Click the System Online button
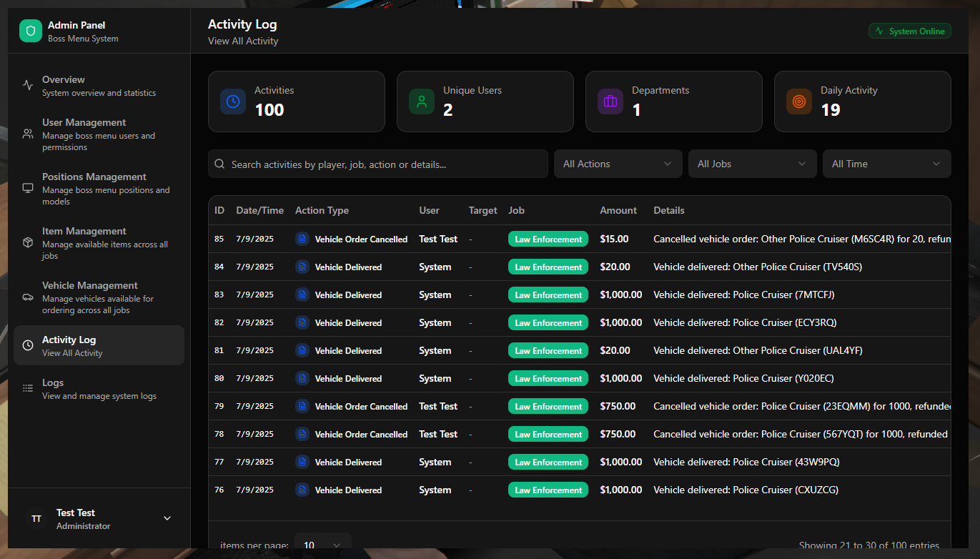The width and height of the screenshot is (980, 559). coord(909,31)
